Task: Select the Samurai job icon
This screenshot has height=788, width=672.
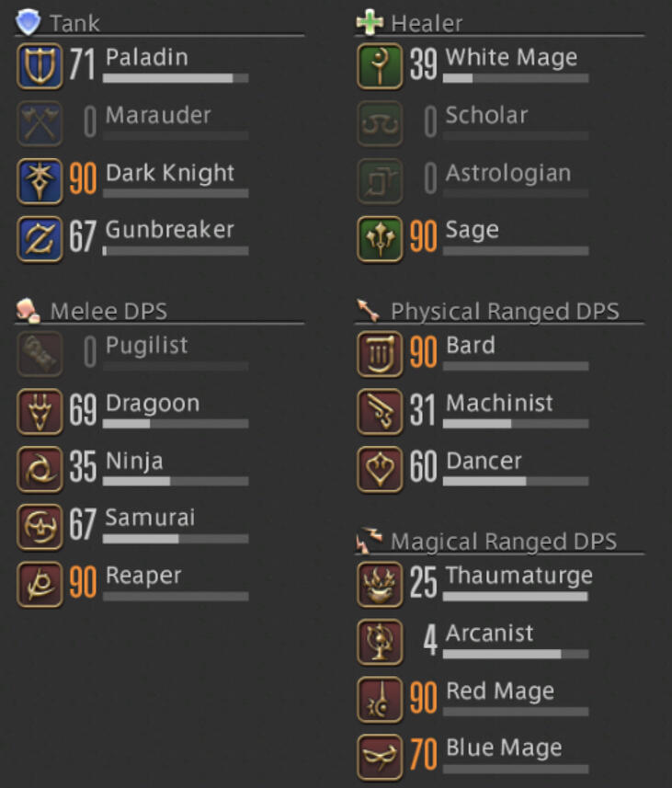Action: coord(40,527)
